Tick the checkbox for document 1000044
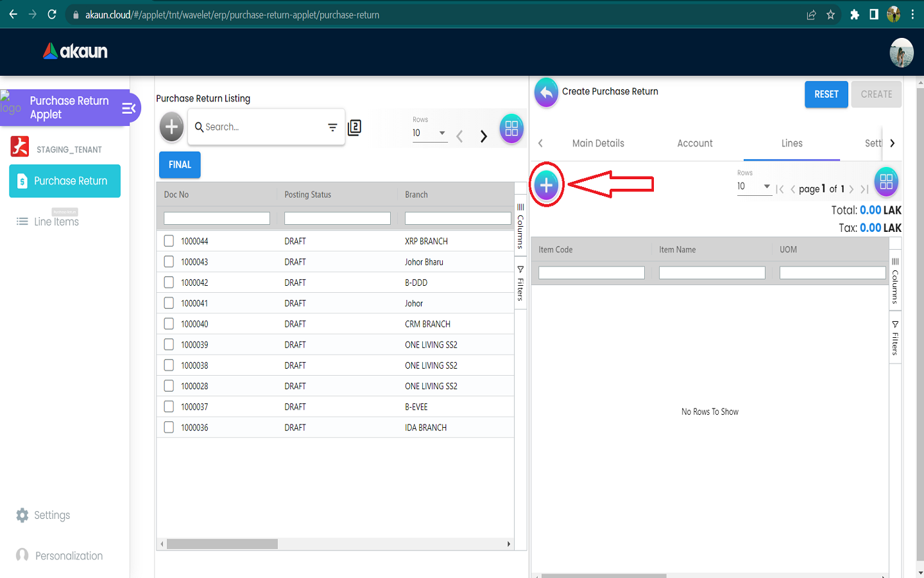Screen dimensions: 924x578 [169, 241]
